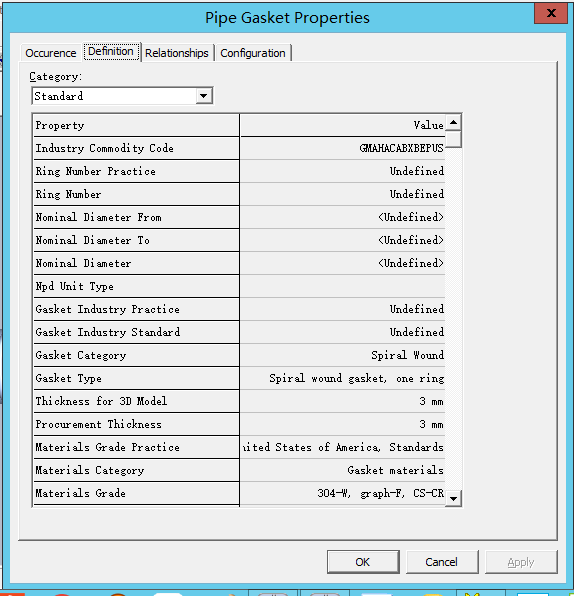Click the GMAHACABXBEPUS value cell

[342, 148]
